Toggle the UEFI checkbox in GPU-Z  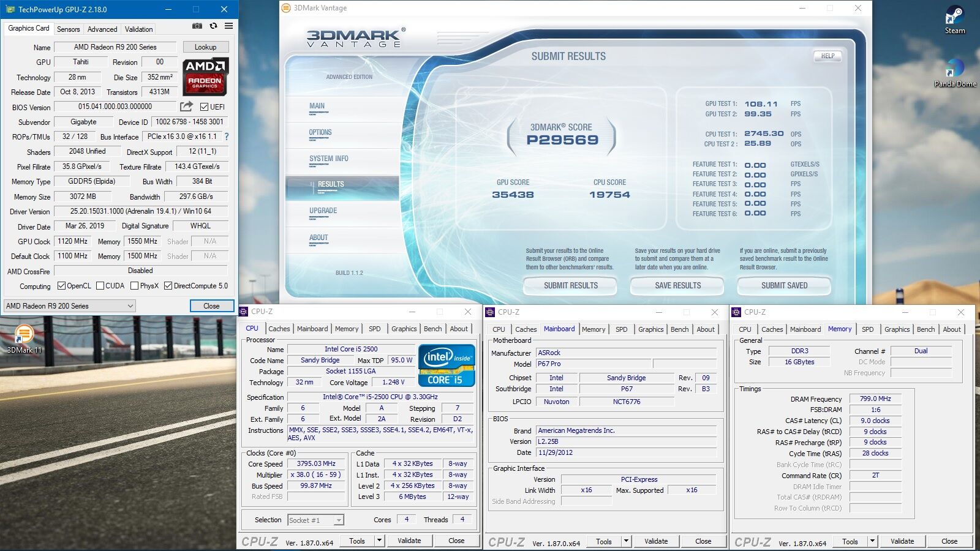[205, 107]
